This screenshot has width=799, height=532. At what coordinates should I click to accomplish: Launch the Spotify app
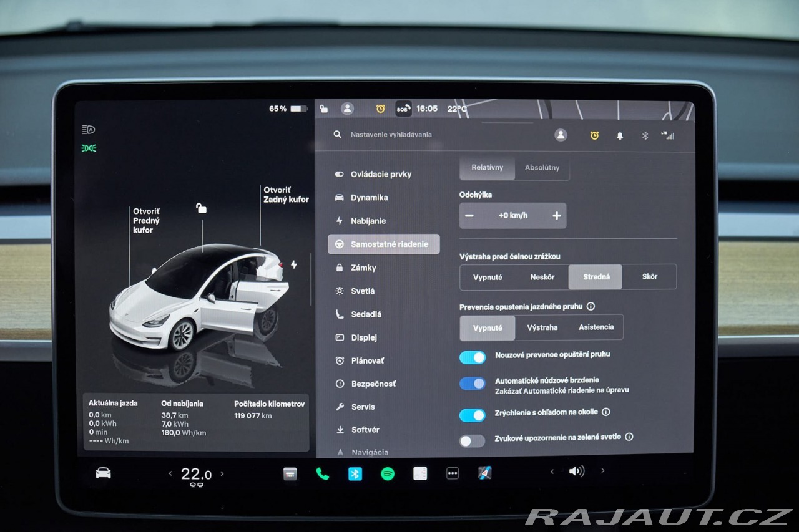click(388, 473)
